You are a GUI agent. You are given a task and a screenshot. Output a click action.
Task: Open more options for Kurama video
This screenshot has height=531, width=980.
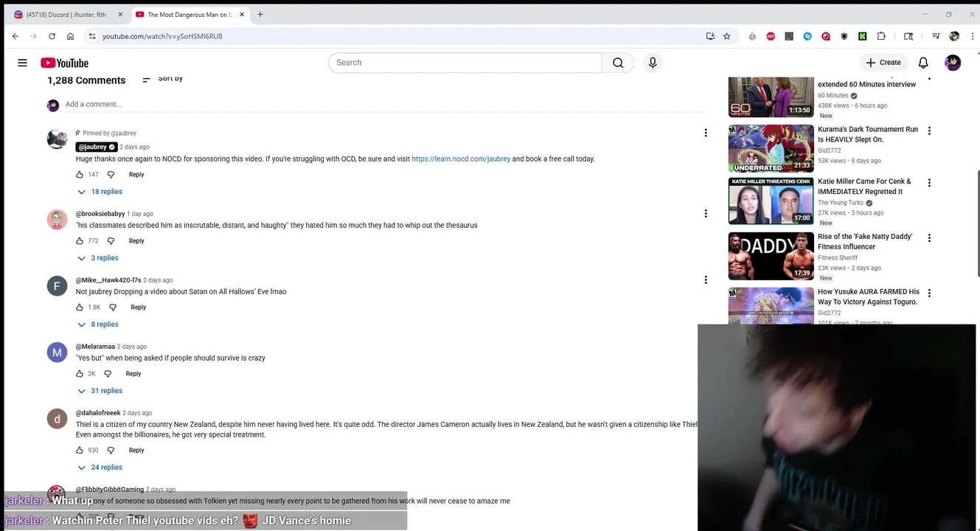point(929,131)
